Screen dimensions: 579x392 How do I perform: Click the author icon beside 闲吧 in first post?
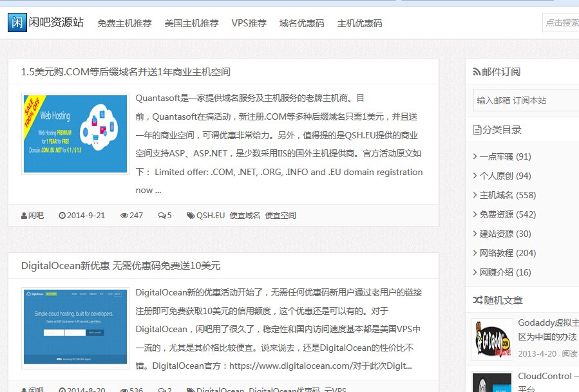point(24,216)
